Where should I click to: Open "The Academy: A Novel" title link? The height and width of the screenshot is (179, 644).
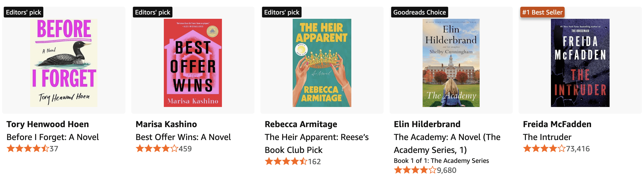[x=447, y=143]
